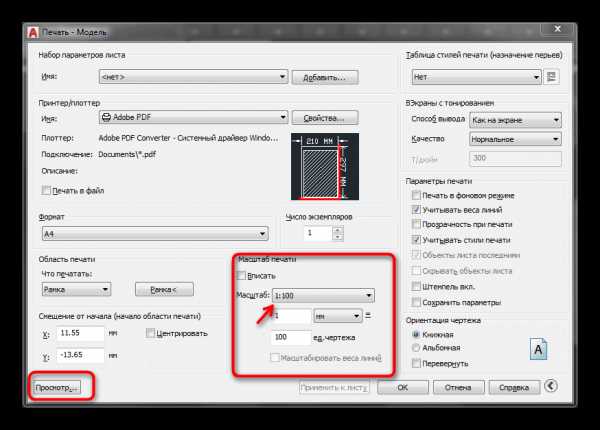This screenshot has width=600, height=430.
Task: Toggle Печать в файл checkbox
Action: [x=46, y=190]
